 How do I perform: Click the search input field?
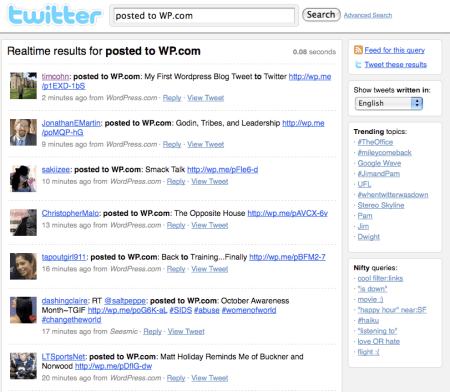pyautogui.click(x=204, y=15)
